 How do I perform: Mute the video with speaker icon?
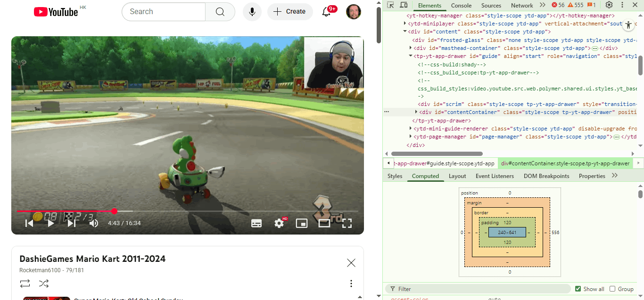tap(94, 223)
